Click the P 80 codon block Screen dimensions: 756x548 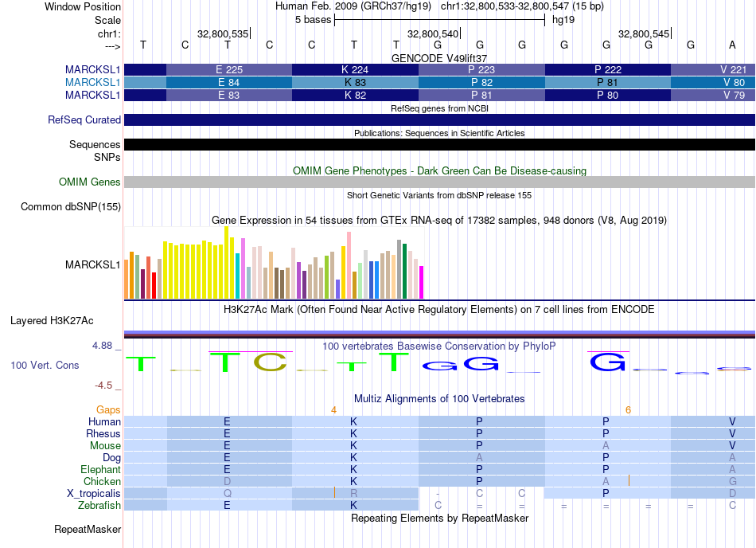coord(607,95)
